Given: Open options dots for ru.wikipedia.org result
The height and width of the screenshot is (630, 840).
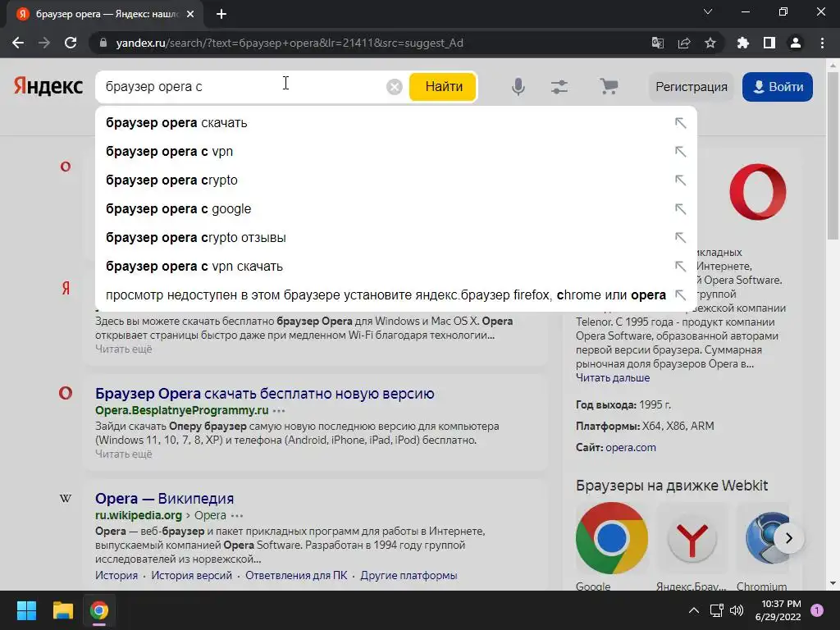Looking at the screenshot, I should point(237,515).
